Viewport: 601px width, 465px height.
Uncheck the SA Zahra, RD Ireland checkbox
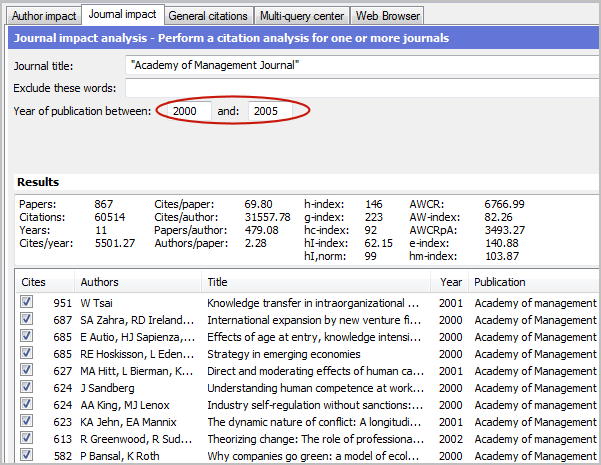click(x=26, y=319)
